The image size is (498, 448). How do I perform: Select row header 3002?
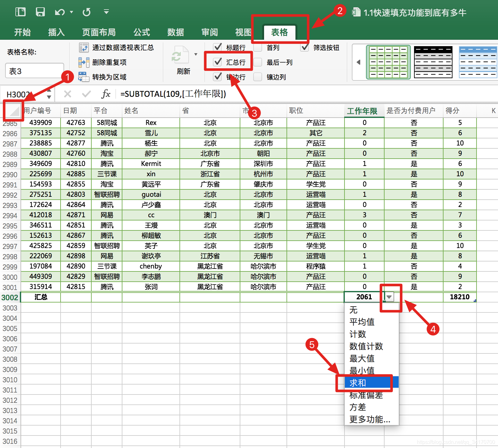(x=10, y=297)
